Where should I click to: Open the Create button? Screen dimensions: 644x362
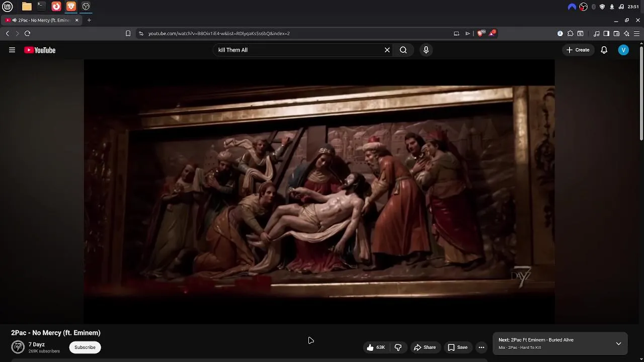(x=578, y=50)
